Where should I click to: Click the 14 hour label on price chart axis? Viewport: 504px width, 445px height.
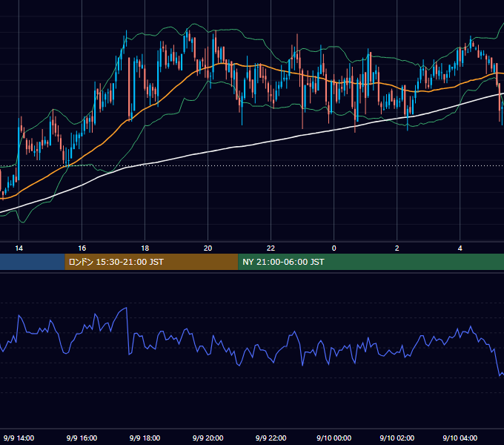coord(19,248)
